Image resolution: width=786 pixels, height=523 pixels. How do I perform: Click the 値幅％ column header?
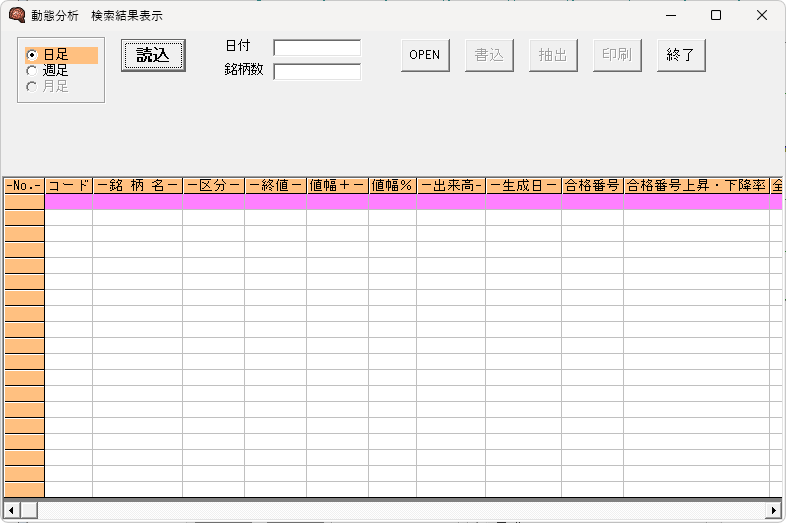click(x=392, y=186)
